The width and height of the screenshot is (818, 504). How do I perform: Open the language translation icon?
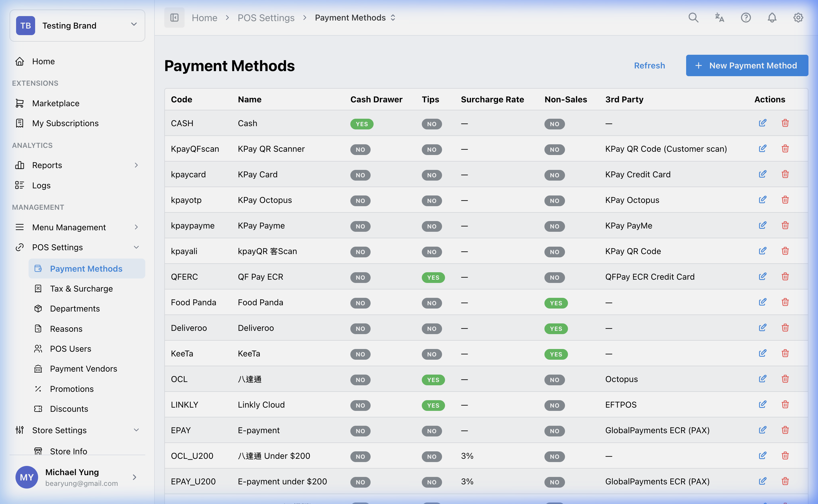click(719, 18)
